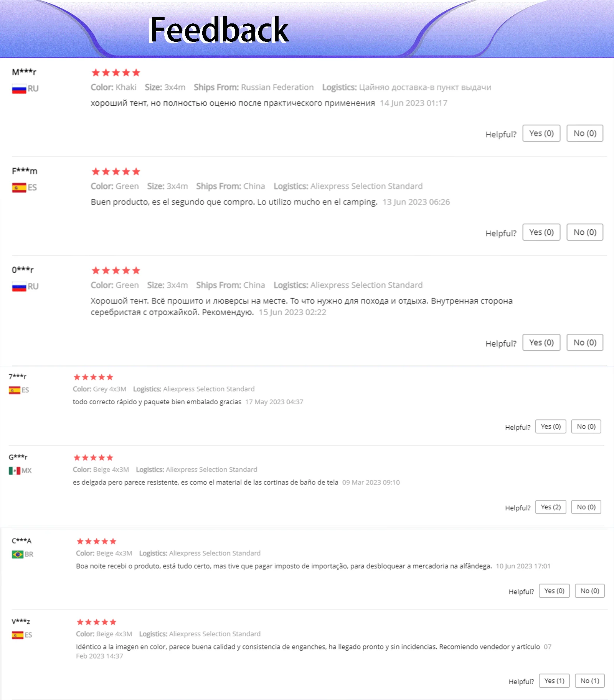The width and height of the screenshot is (614, 700).
Task: Click the Spanish flag icon beside V***z
Action: 18,635
